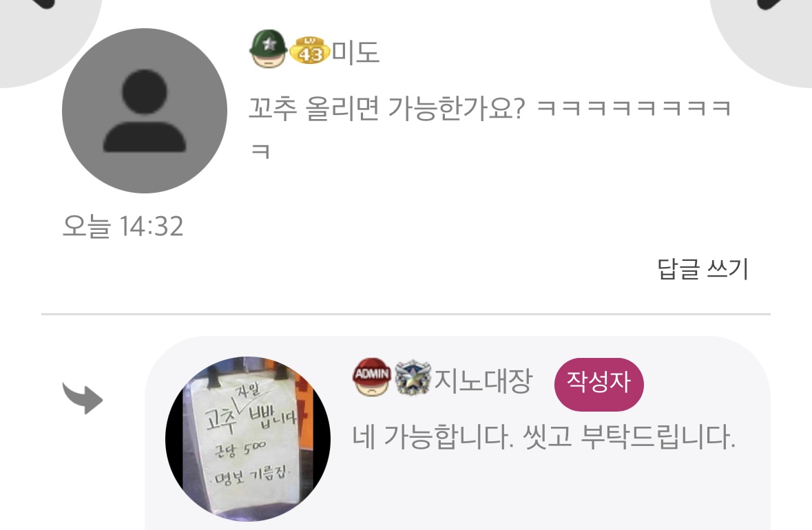
Task: Click the gold level 43 badge
Action: tap(309, 51)
